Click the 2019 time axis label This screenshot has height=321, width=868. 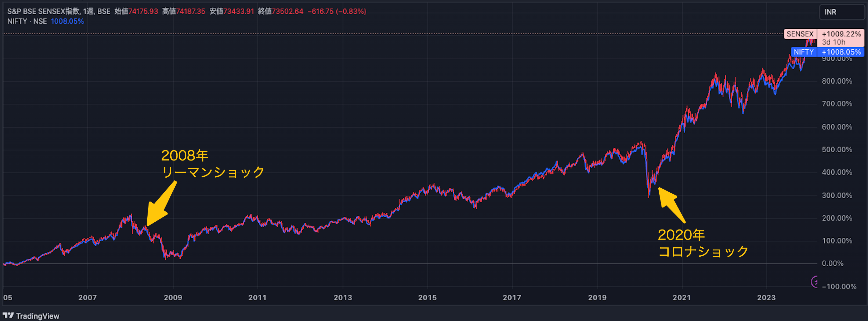tap(597, 298)
